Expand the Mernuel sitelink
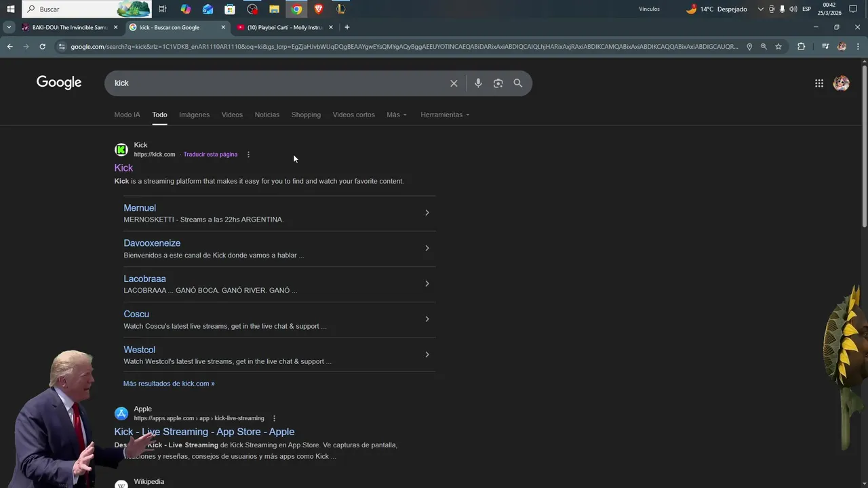 click(x=427, y=213)
